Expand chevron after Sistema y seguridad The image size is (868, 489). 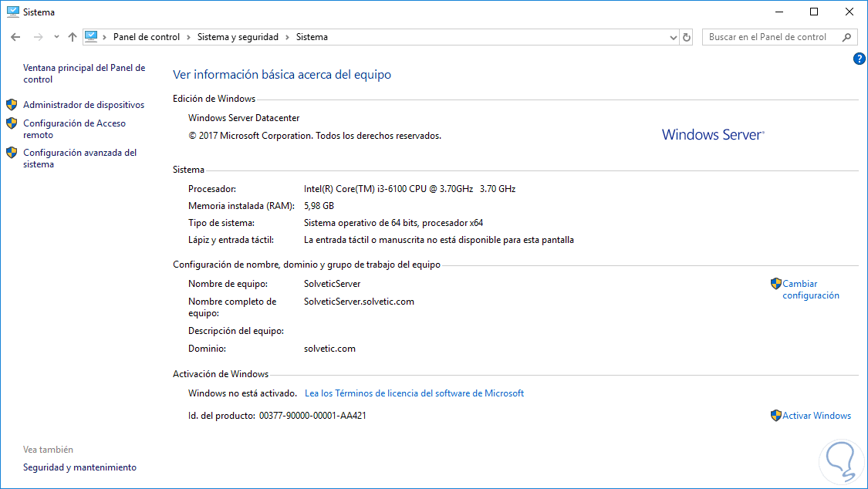287,37
